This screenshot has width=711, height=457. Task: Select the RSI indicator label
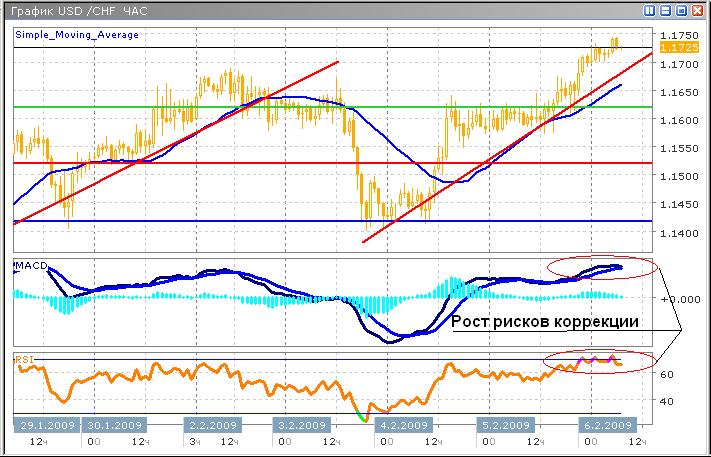[x=23, y=355]
